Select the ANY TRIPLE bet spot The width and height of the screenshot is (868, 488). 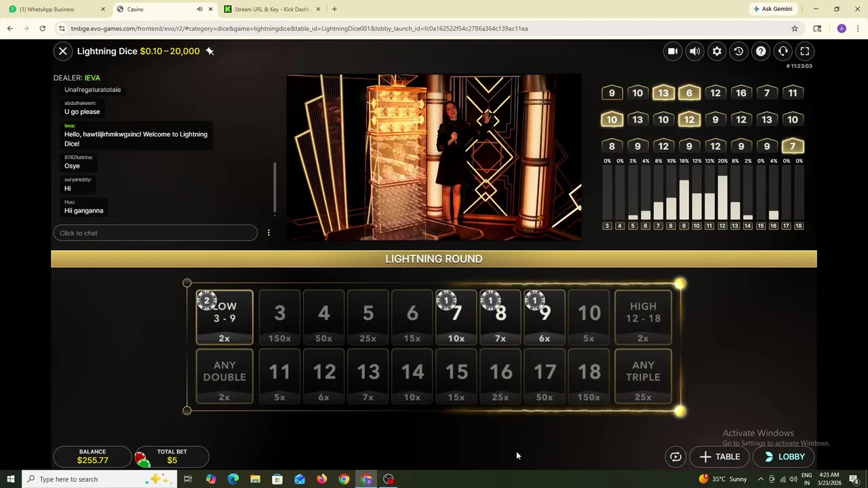point(643,376)
